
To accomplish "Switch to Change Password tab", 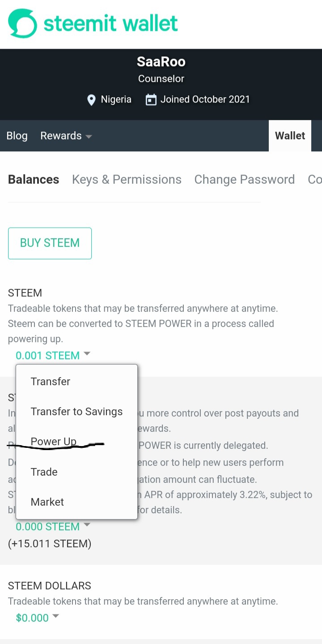I will pos(244,180).
